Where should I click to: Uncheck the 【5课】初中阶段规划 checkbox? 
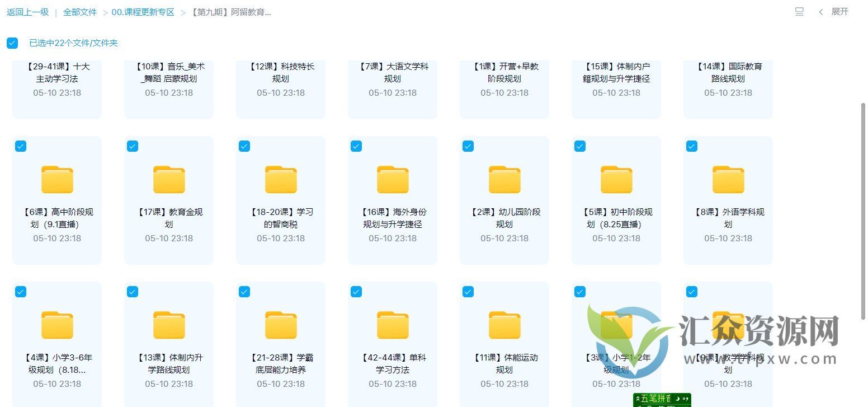coord(580,146)
